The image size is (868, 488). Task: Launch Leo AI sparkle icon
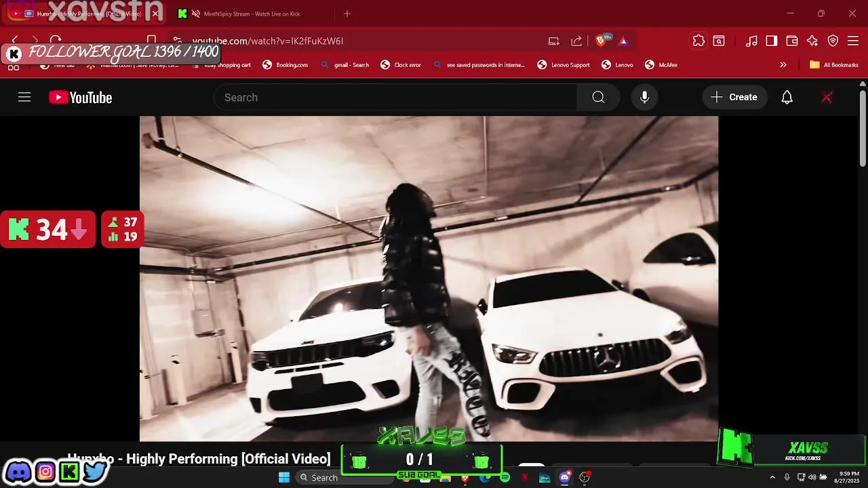[812, 41]
